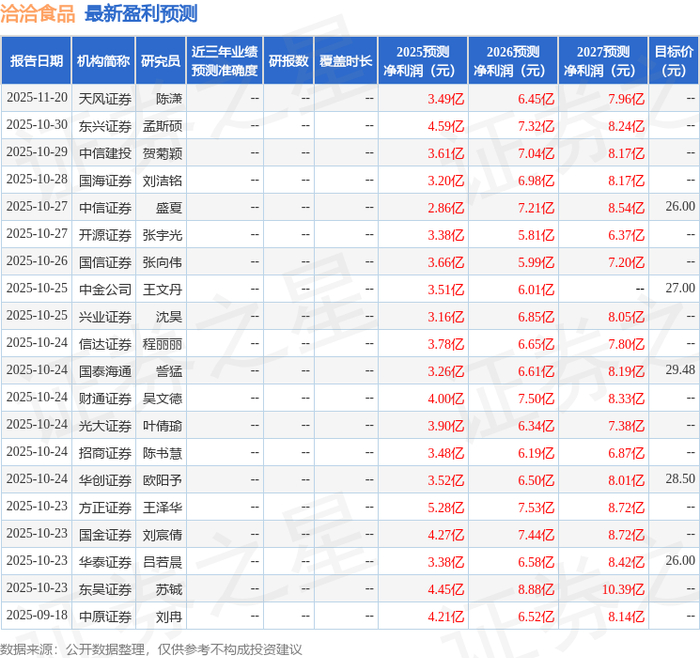Image resolution: width=700 pixels, height=658 pixels.
Task: Click the 最新盈利预测 heading
Action: [141, 13]
